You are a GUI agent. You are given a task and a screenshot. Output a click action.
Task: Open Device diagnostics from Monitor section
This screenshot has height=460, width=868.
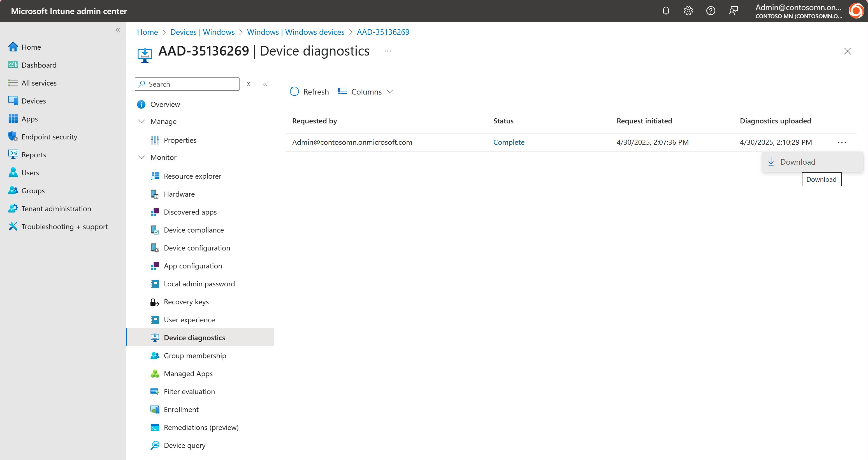coord(194,337)
